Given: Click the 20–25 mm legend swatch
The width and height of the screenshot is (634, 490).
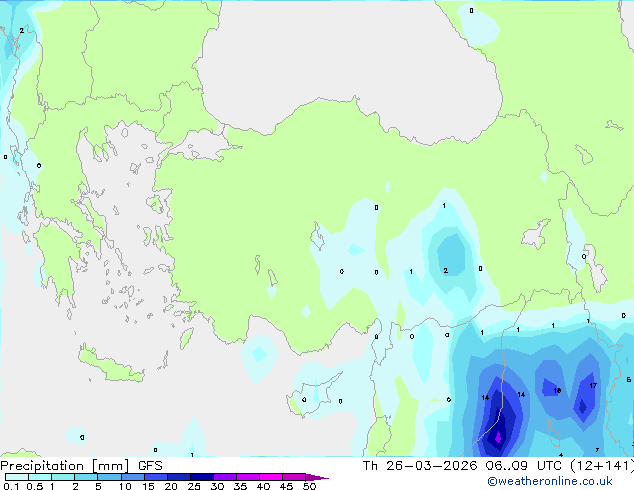Looking at the screenshot, I should coord(179,477).
